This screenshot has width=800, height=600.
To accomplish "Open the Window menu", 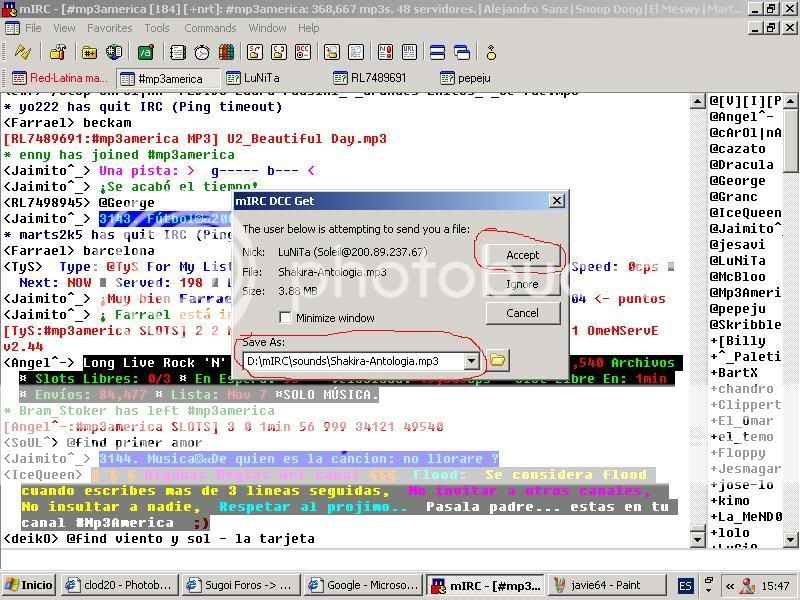I will pos(267,28).
